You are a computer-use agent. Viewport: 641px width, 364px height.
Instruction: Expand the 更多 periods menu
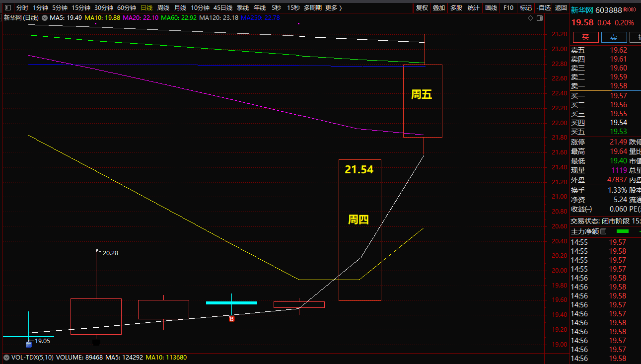pyautogui.click(x=333, y=8)
